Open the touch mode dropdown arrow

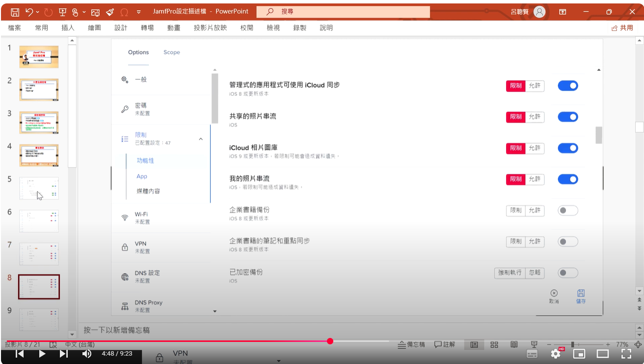point(84,11)
